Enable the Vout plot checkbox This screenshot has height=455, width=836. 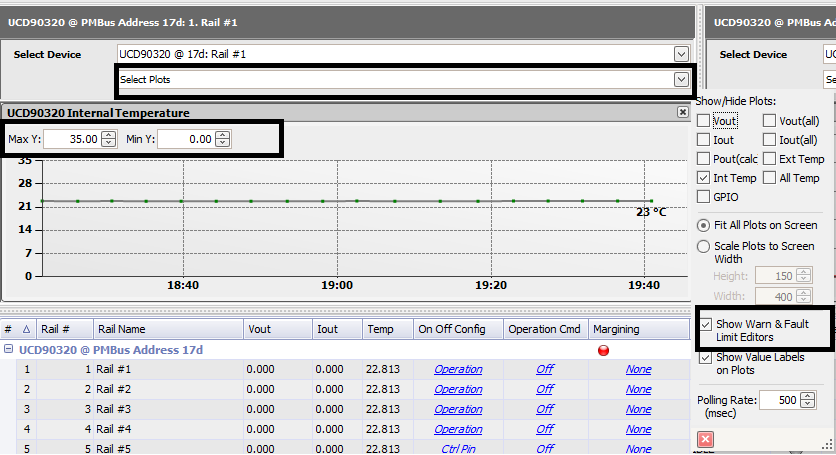(703, 121)
